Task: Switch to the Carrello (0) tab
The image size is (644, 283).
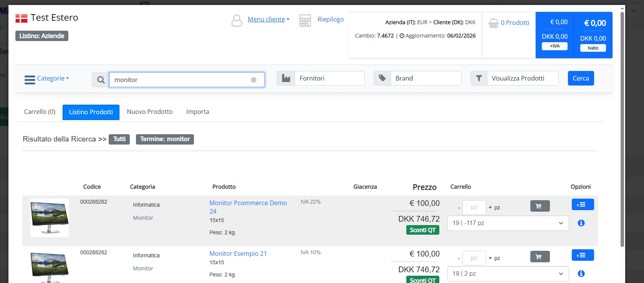Action: [x=40, y=112]
